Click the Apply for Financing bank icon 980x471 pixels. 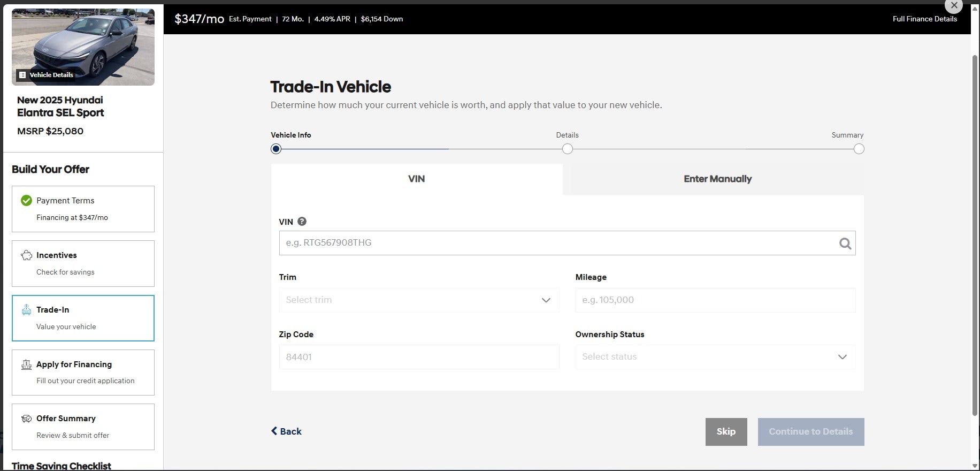[26, 364]
